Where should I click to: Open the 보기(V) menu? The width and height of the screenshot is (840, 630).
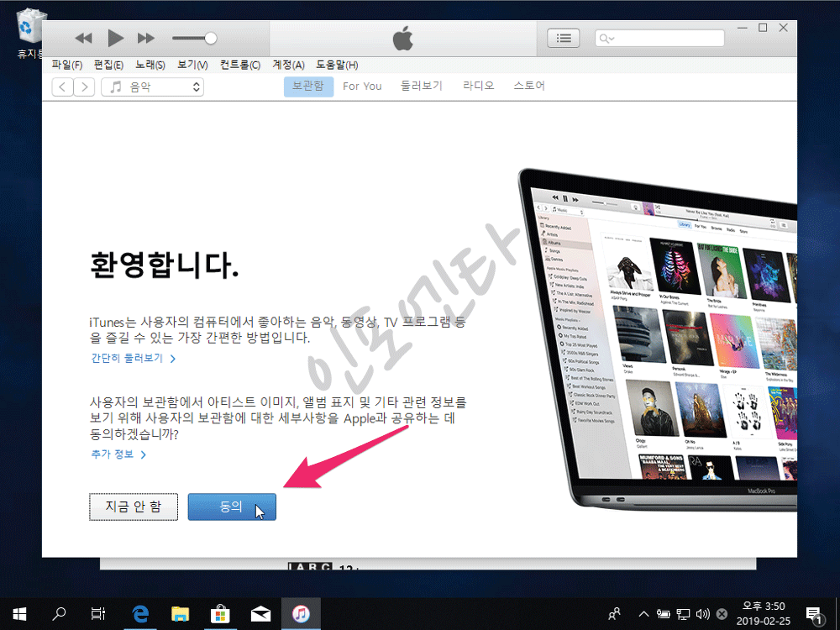point(192,65)
